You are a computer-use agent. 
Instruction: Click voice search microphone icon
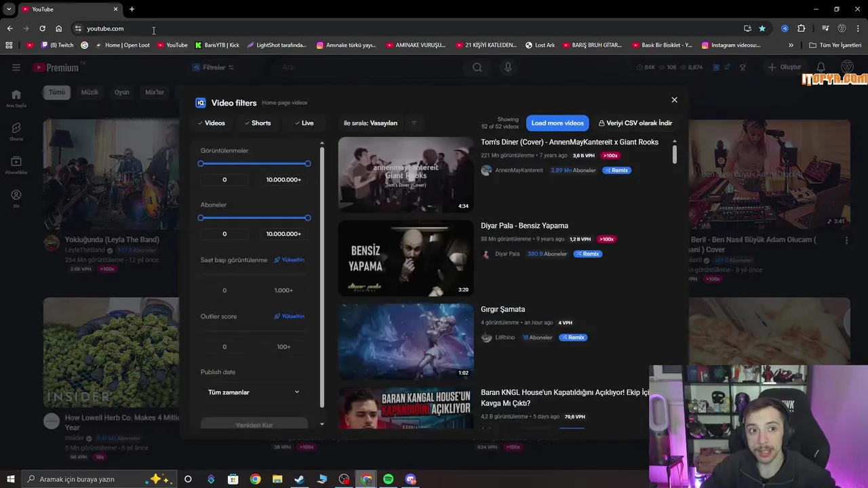tap(508, 67)
